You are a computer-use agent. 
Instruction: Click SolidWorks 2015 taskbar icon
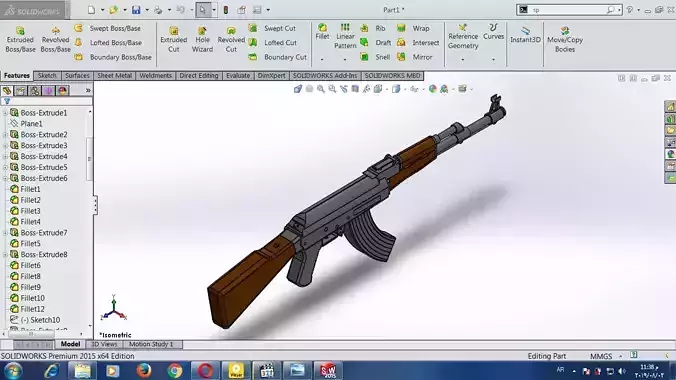pyautogui.click(x=328, y=371)
